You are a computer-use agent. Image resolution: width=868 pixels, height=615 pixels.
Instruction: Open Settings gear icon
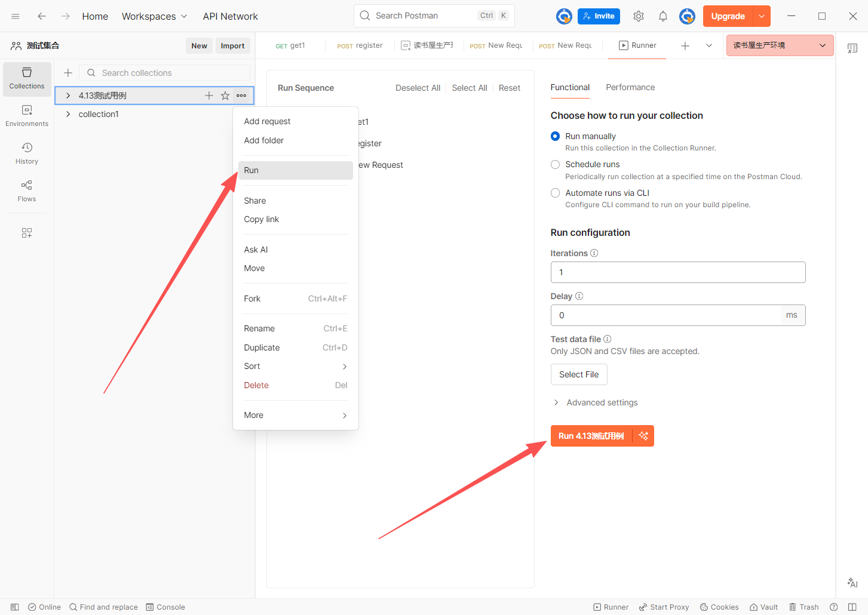click(x=639, y=16)
